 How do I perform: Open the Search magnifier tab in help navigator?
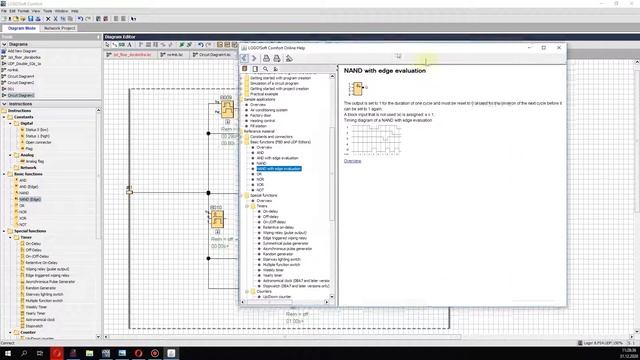(266, 69)
